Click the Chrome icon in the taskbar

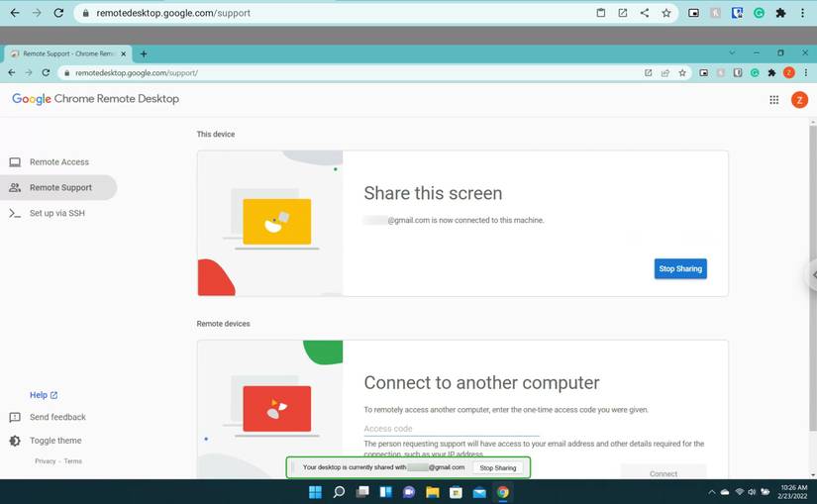503,492
